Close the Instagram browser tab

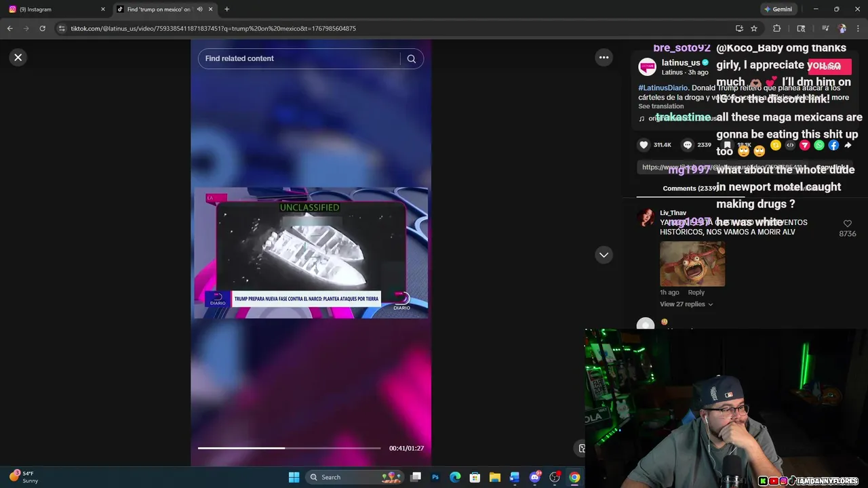(103, 9)
